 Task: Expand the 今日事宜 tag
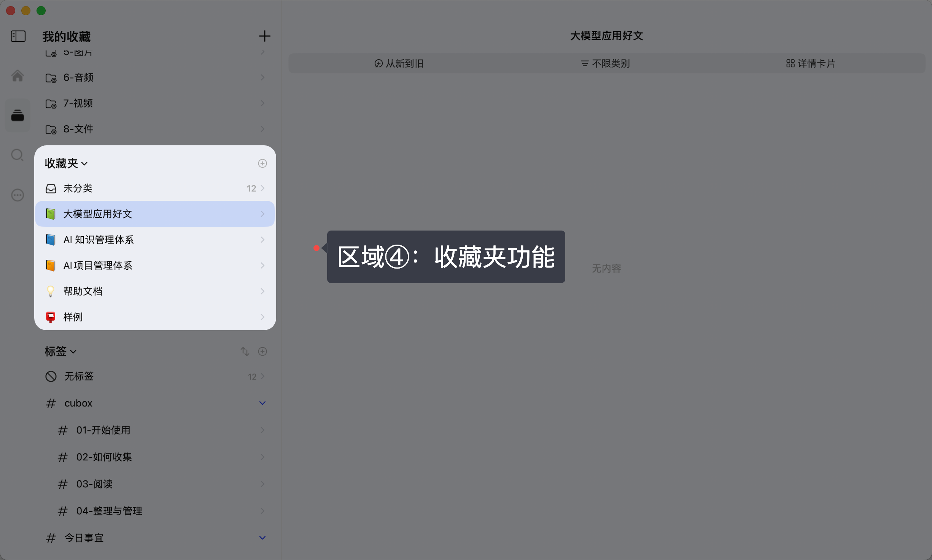point(262,538)
